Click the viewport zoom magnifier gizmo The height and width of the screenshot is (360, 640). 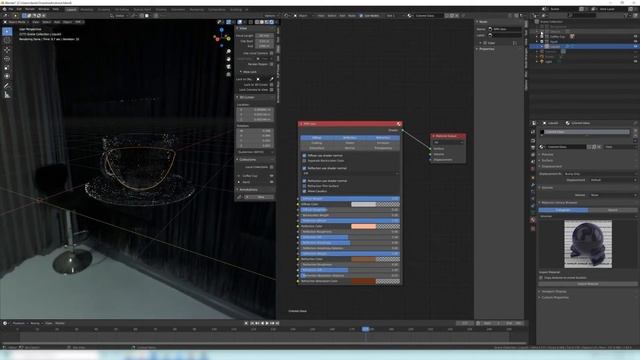click(x=229, y=51)
